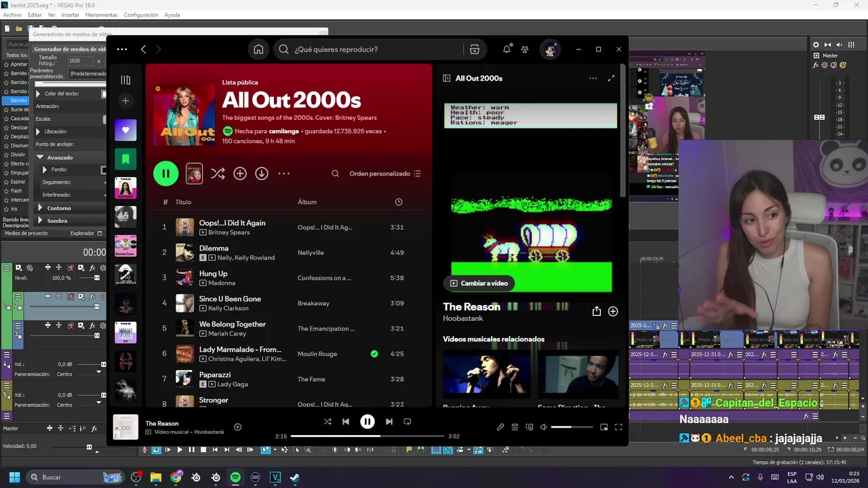Open VEGAS Insertar menu

click(71, 15)
